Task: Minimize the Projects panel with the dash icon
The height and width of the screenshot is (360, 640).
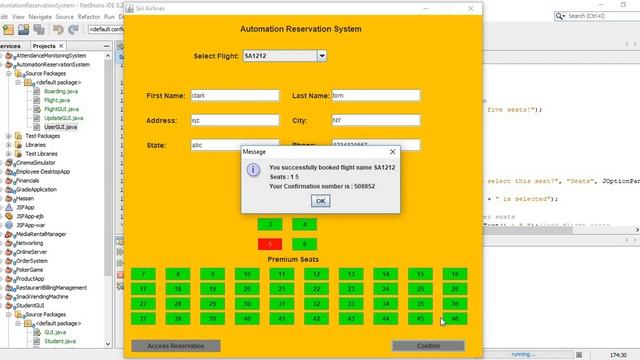Action: pos(107,46)
